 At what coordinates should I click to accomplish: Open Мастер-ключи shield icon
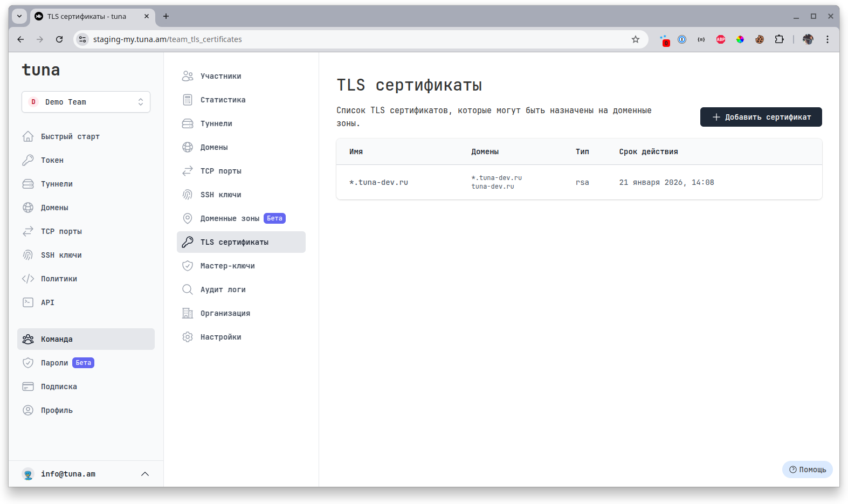click(x=188, y=266)
